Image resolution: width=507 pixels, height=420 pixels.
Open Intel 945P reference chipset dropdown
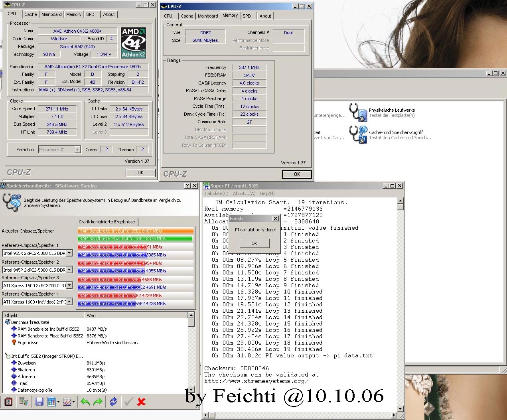tap(69, 270)
